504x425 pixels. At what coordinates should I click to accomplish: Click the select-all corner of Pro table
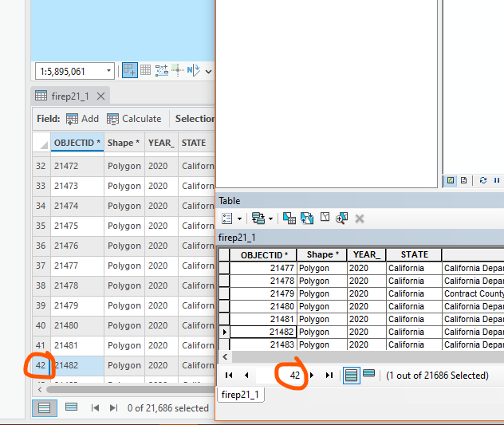pyautogui.click(x=41, y=142)
